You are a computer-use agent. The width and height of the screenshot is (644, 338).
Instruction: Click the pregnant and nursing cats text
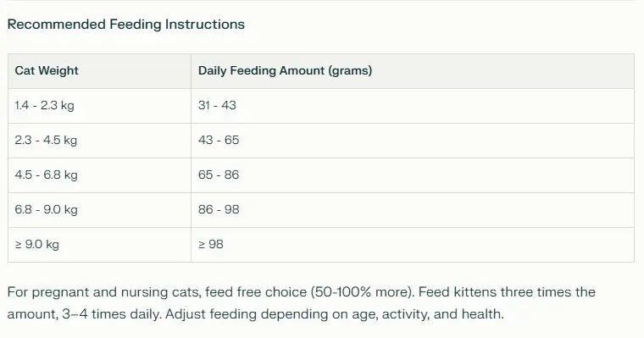click(116, 292)
